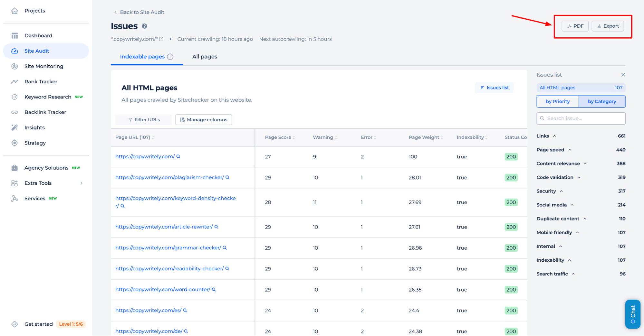Select the by Category toggle

pos(602,101)
